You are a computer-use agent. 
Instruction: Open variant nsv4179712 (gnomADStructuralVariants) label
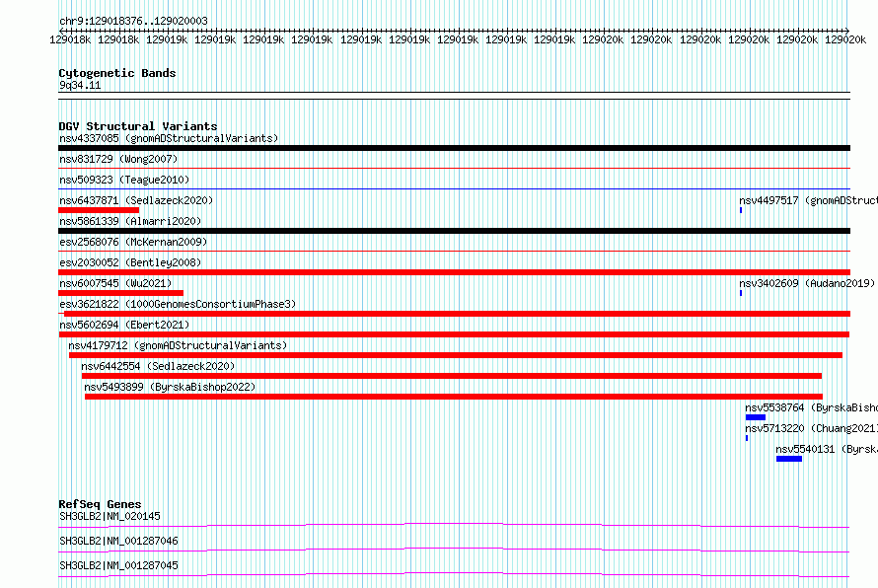178,345
